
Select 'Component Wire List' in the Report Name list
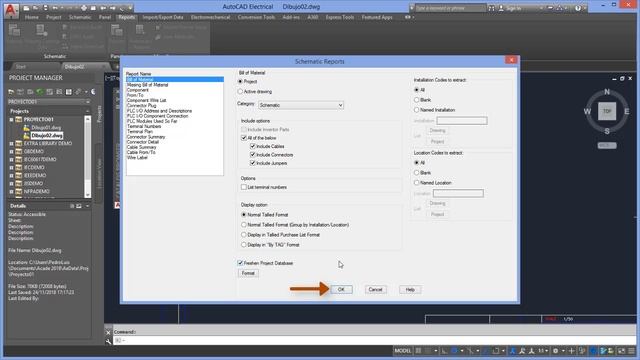(x=146, y=100)
